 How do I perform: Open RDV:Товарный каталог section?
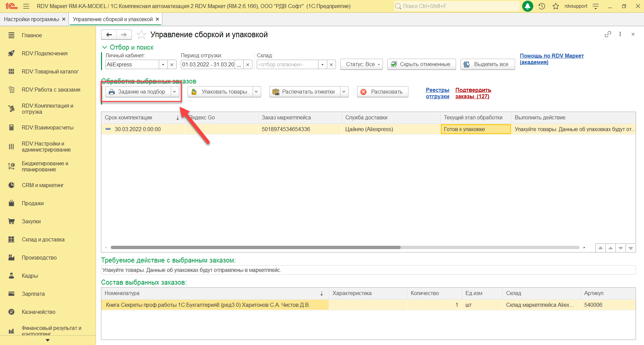click(x=48, y=71)
